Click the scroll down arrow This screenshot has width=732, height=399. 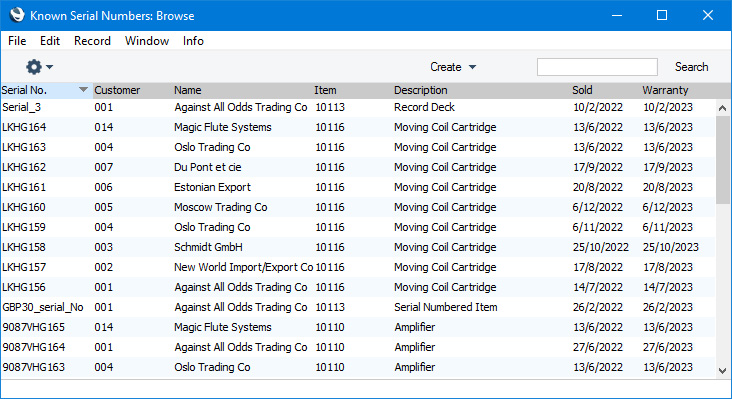coord(723,371)
